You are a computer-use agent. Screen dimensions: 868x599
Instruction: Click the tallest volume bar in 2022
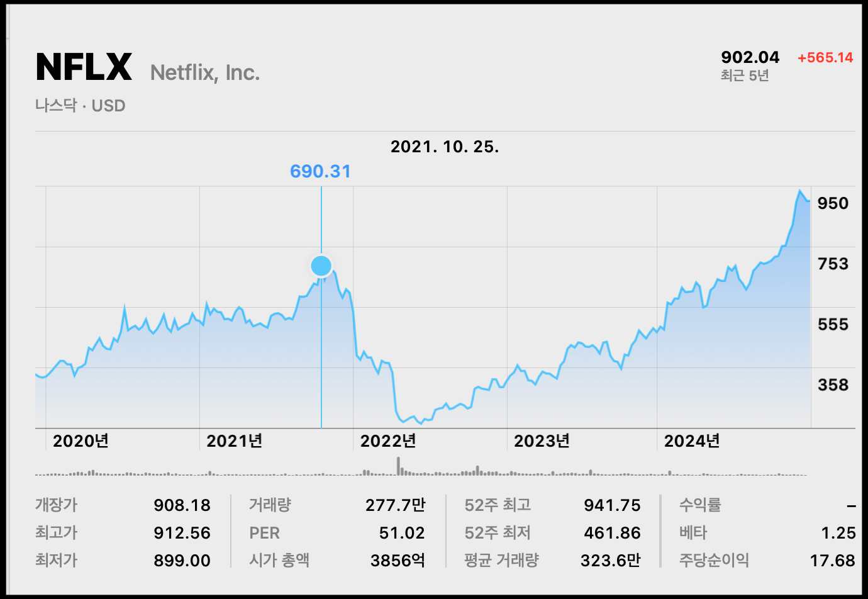pos(398,466)
